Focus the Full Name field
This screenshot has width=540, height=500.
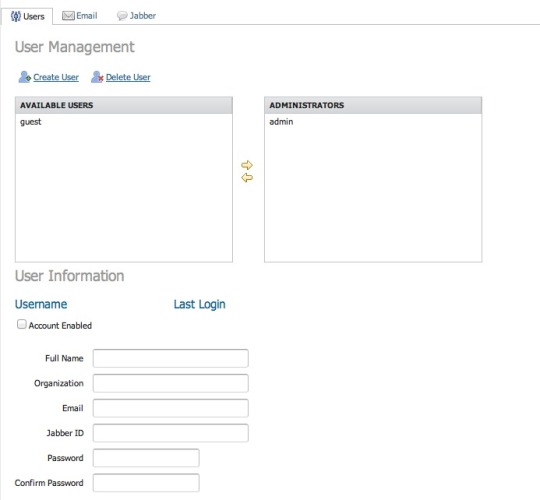(x=170, y=358)
